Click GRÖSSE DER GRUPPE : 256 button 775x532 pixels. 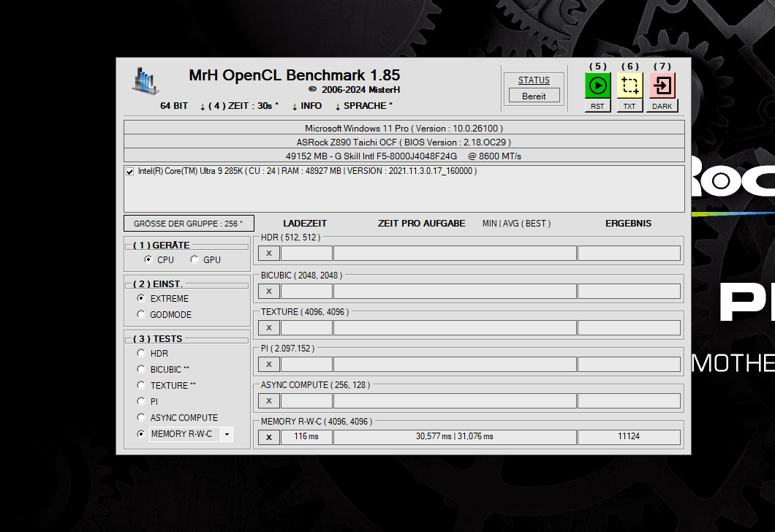(189, 224)
